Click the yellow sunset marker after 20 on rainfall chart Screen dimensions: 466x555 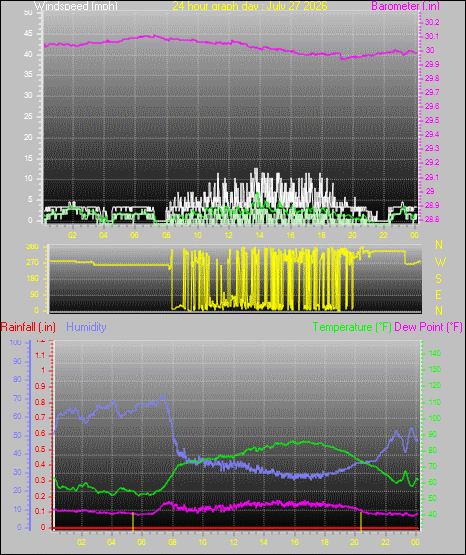(x=361, y=521)
